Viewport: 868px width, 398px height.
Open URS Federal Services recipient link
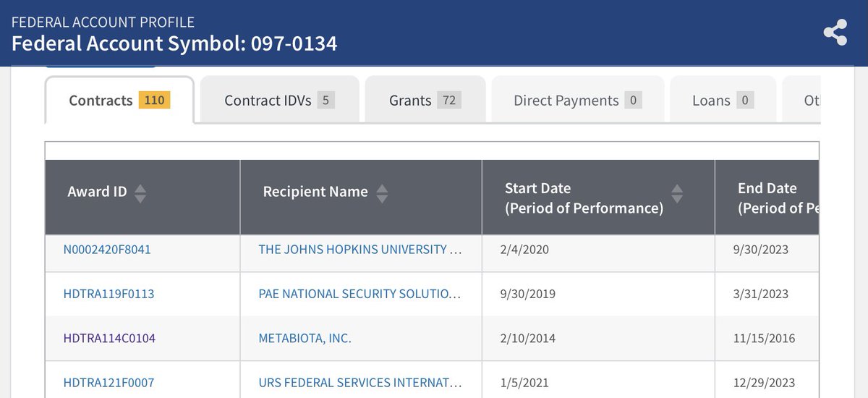coord(359,382)
